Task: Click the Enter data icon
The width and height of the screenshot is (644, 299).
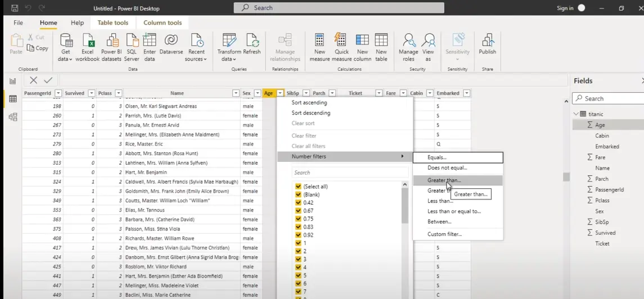Action: 150,40
